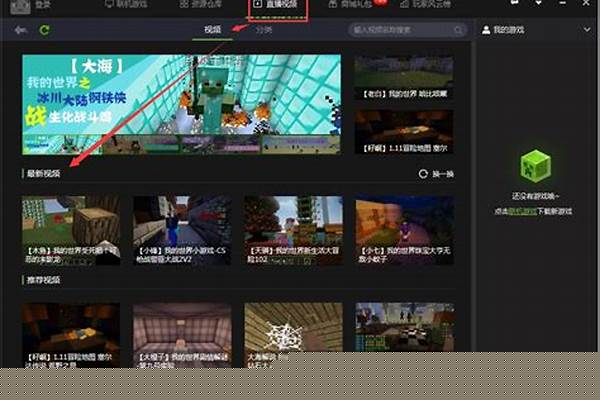
Task: Open the 直播视频 tab in top navigation
Action: click(x=279, y=6)
